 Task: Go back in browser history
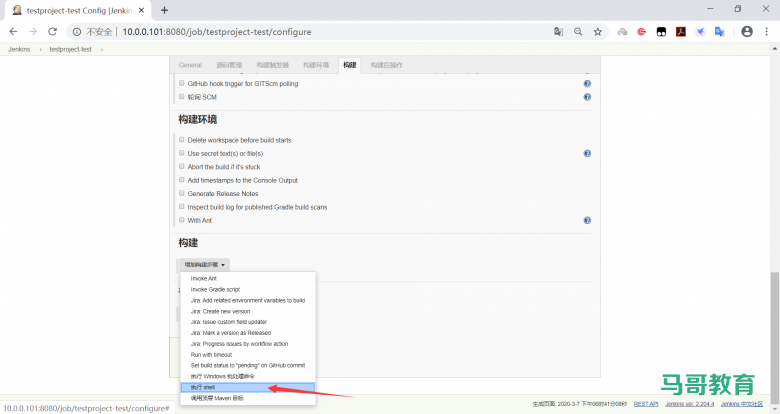13,31
